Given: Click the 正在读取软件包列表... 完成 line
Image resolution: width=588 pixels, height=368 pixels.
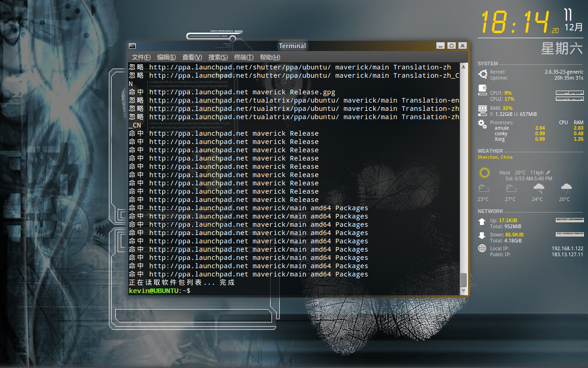Looking at the screenshot, I should tap(182, 282).
